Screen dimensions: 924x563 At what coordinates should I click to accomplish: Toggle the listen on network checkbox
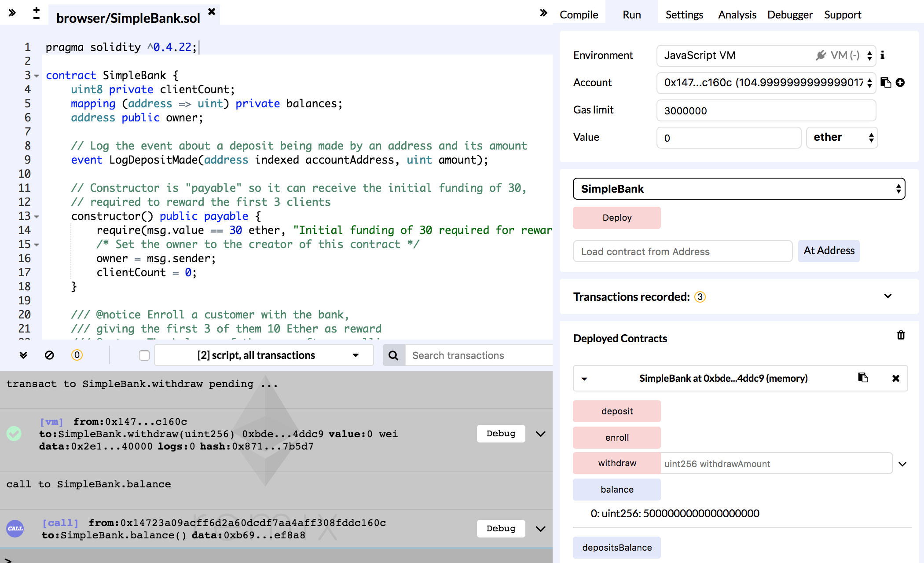tap(144, 355)
